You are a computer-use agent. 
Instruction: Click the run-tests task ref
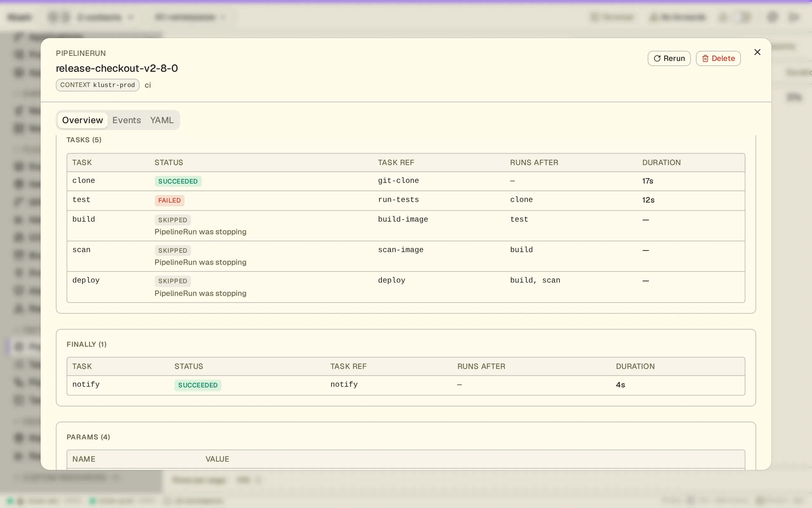coord(398,200)
